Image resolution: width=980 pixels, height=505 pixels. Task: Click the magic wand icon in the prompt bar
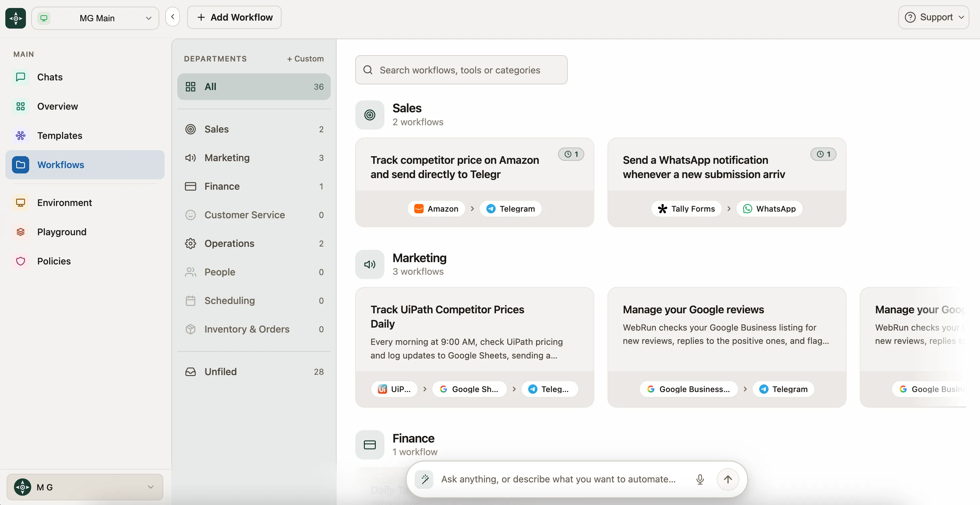pyautogui.click(x=425, y=479)
